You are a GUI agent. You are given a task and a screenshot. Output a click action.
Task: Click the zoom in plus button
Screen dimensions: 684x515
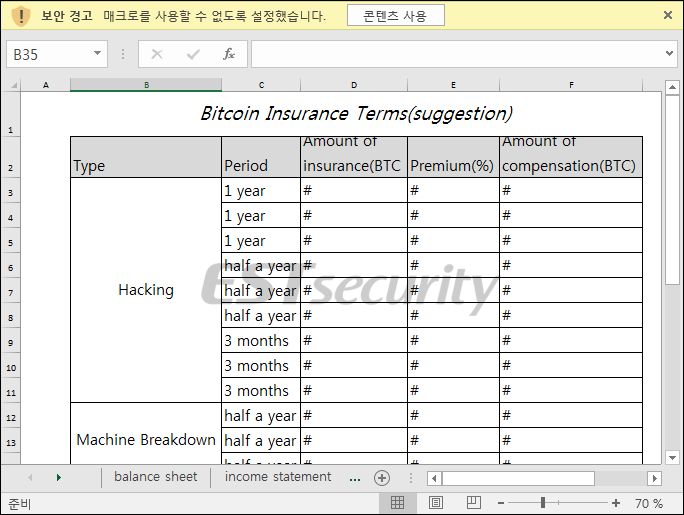click(616, 503)
